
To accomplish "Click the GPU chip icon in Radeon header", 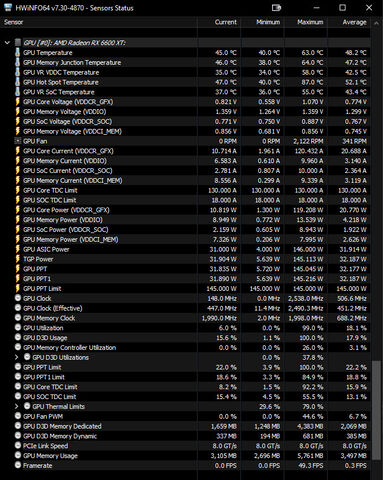I will (18, 43).
